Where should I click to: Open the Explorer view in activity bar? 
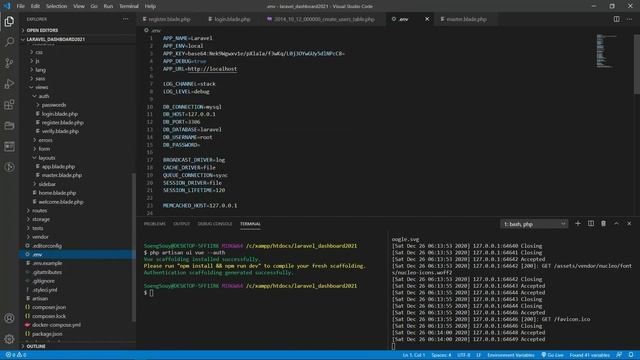9,21
